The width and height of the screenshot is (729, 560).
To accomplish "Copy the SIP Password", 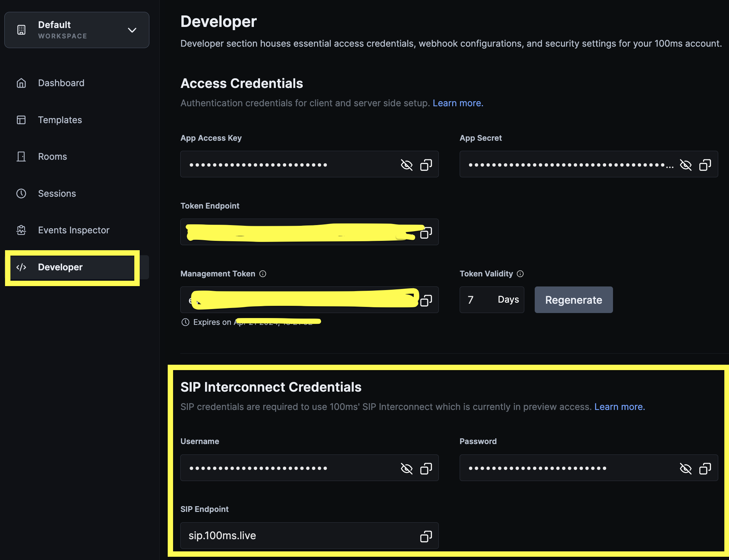I will [705, 468].
